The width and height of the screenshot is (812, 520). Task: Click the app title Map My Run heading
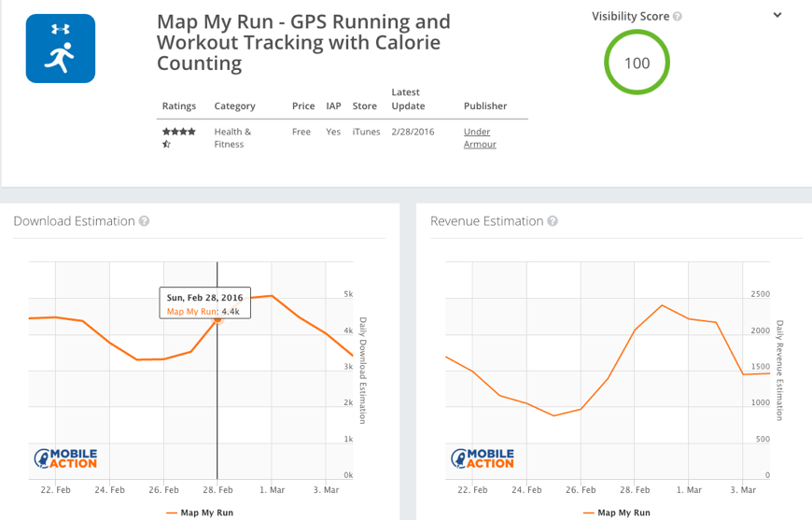pyautogui.click(x=303, y=42)
